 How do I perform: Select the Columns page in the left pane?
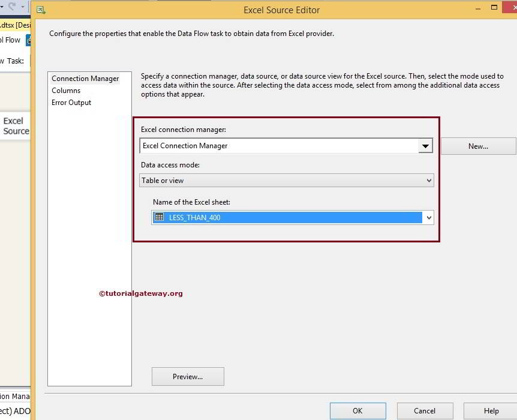[66, 90]
